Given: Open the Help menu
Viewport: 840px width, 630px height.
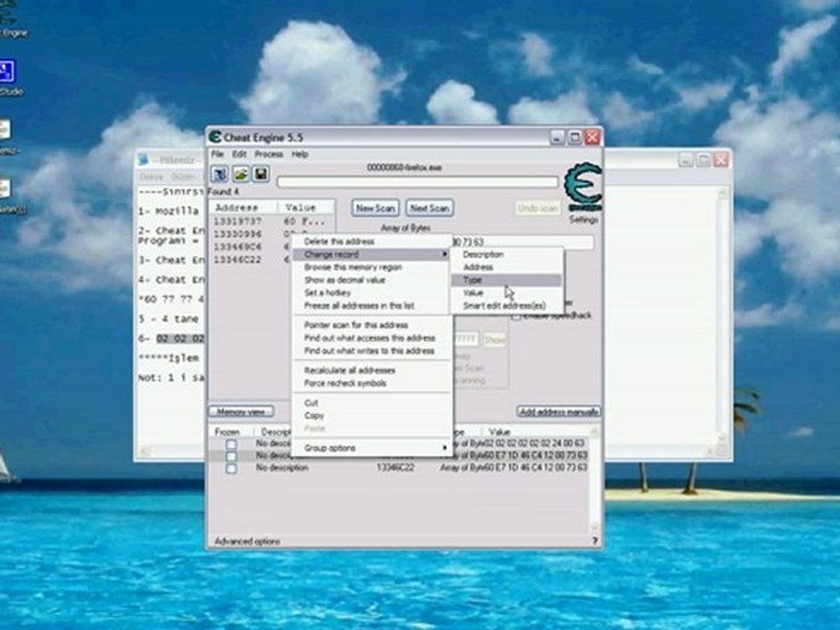Looking at the screenshot, I should [x=299, y=154].
